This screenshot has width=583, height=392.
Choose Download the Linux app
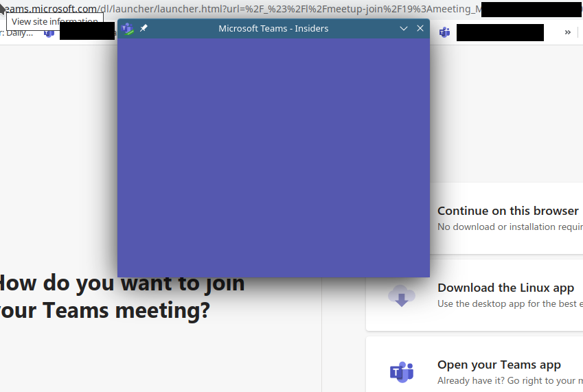(475, 295)
